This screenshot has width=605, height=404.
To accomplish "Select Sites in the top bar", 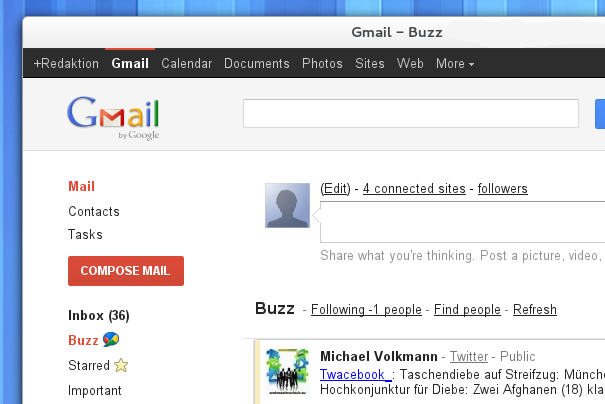I will pyautogui.click(x=370, y=63).
